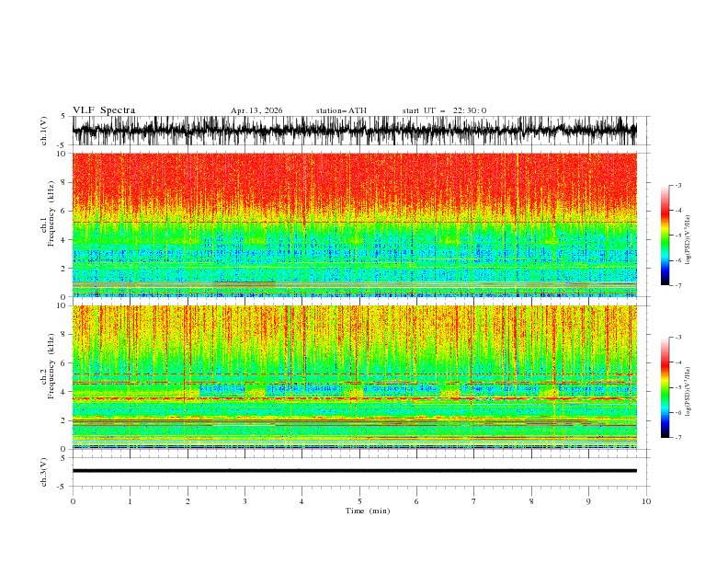
Task: Click time axis tick label "4"
Action: click(301, 501)
